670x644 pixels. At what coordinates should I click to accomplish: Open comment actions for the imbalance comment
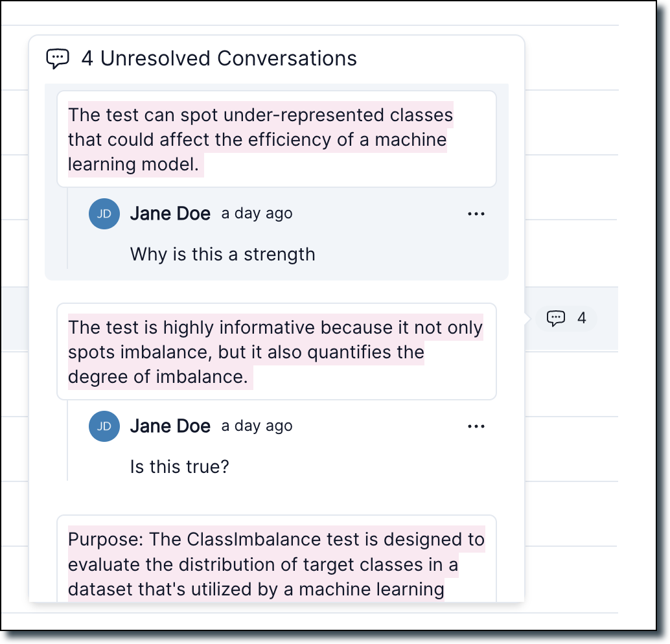[476, 426]
